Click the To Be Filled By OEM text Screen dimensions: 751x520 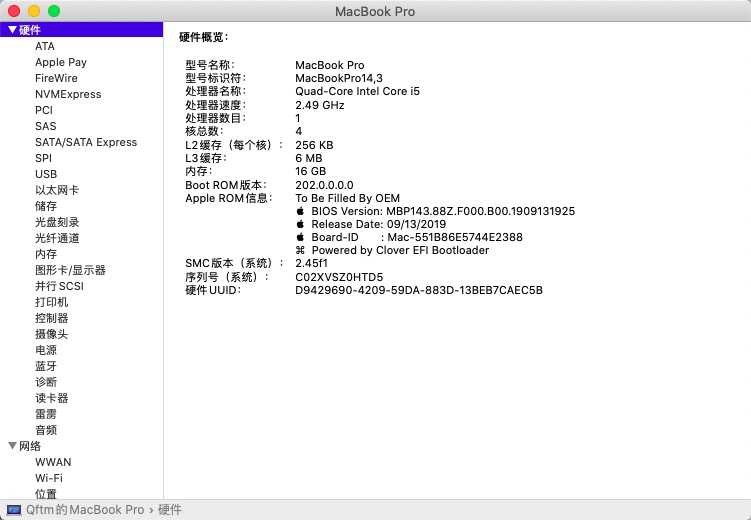tap(348, 198)
